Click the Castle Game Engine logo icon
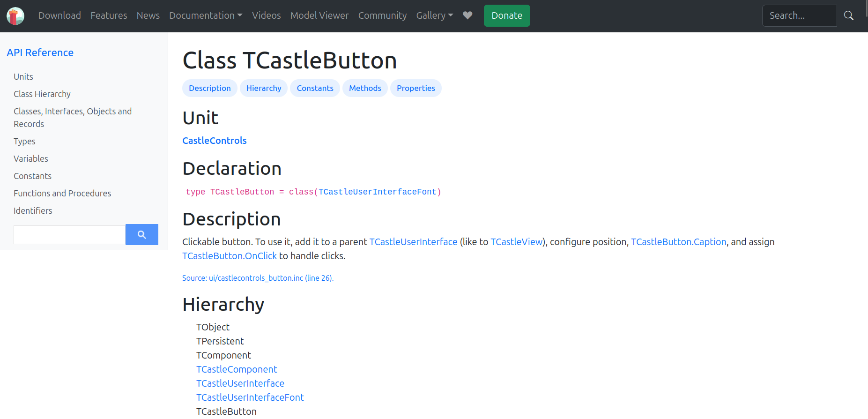Screen dimensions: 868x419 click(15, 16)
